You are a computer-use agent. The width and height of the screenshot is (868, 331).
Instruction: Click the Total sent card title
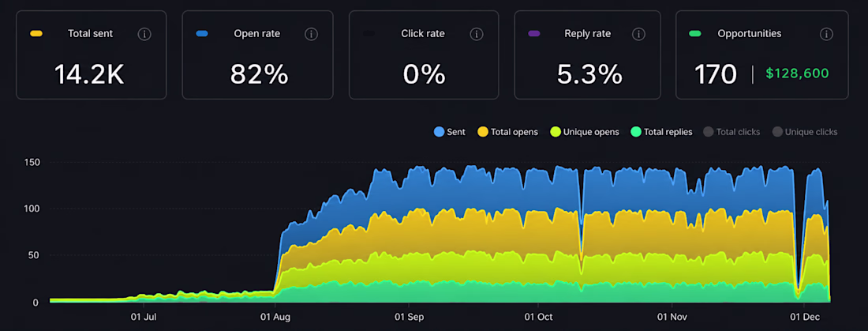pos(90,34)
